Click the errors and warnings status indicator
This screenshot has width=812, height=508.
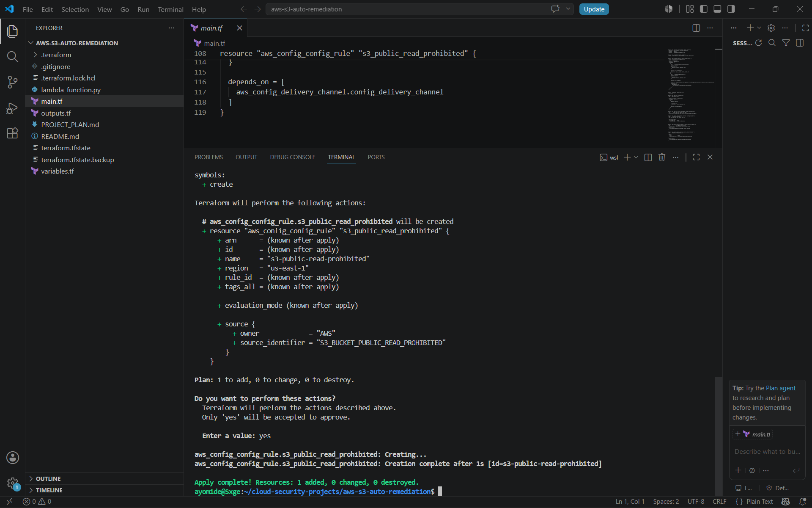pos(37,502)
